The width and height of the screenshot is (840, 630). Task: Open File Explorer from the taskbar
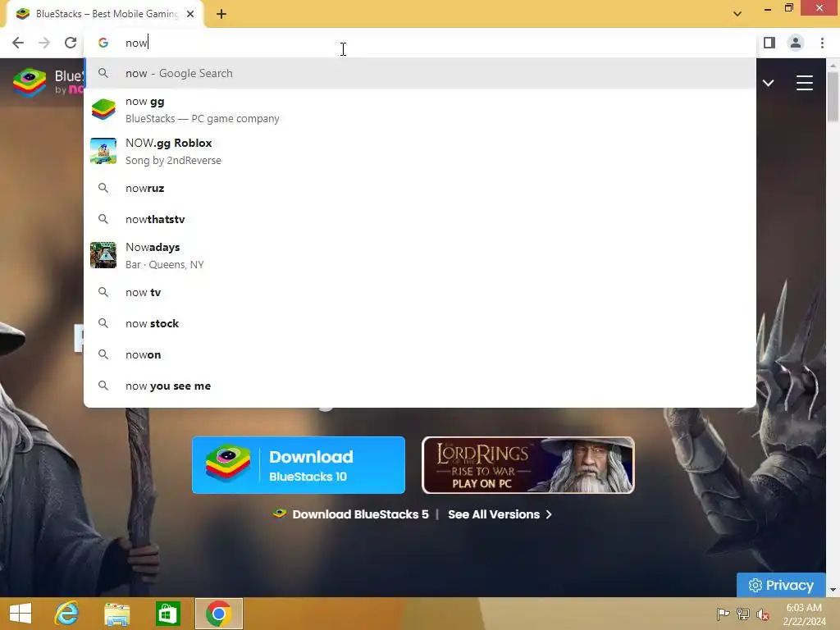116,614
